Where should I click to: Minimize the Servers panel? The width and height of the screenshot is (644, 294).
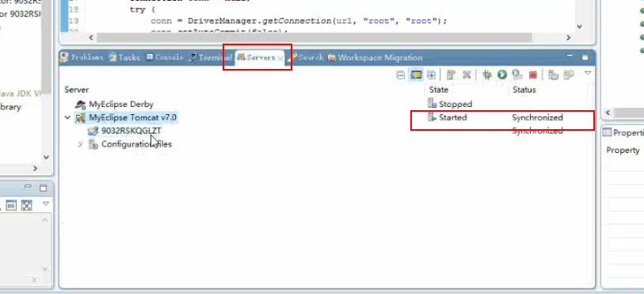pyautogui.click(x=570, y=55)
